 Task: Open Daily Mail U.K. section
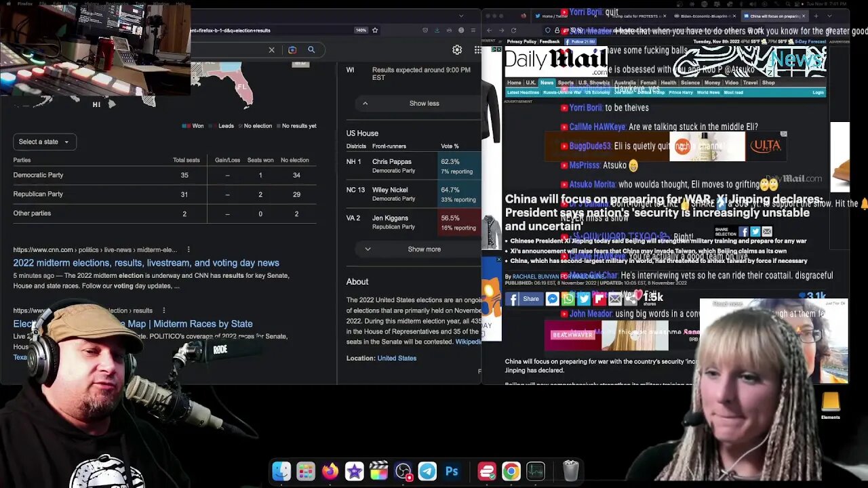(531, 83)
